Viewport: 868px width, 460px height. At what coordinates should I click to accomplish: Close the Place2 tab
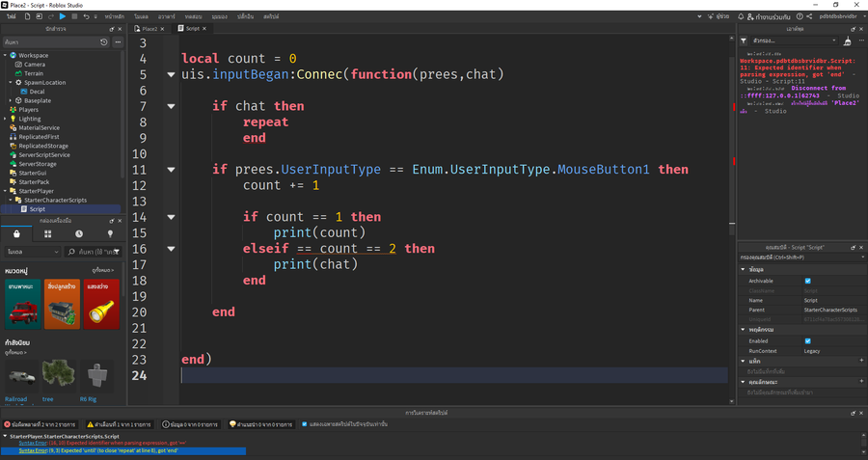[162, 29]
